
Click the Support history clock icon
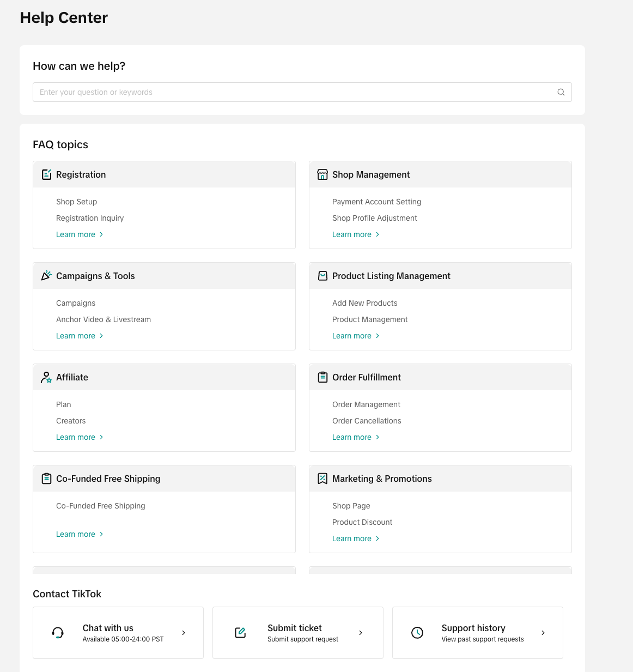tap(417, 633)
